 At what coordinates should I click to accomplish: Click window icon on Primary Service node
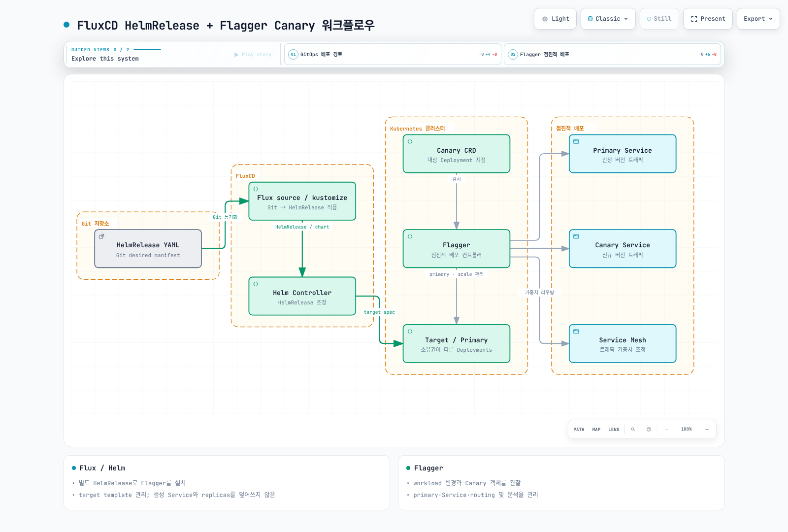(x=576, y=141)
